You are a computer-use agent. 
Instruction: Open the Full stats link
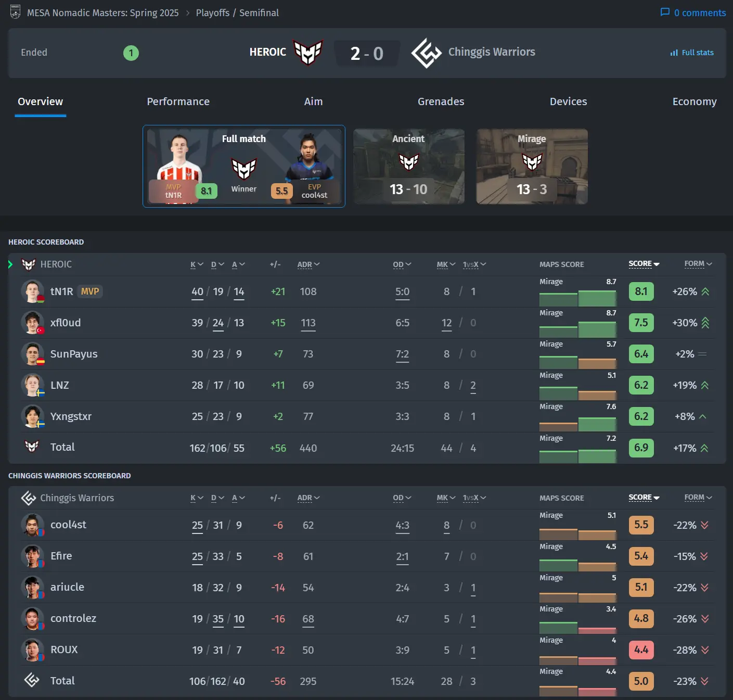[x=692, y=53]
